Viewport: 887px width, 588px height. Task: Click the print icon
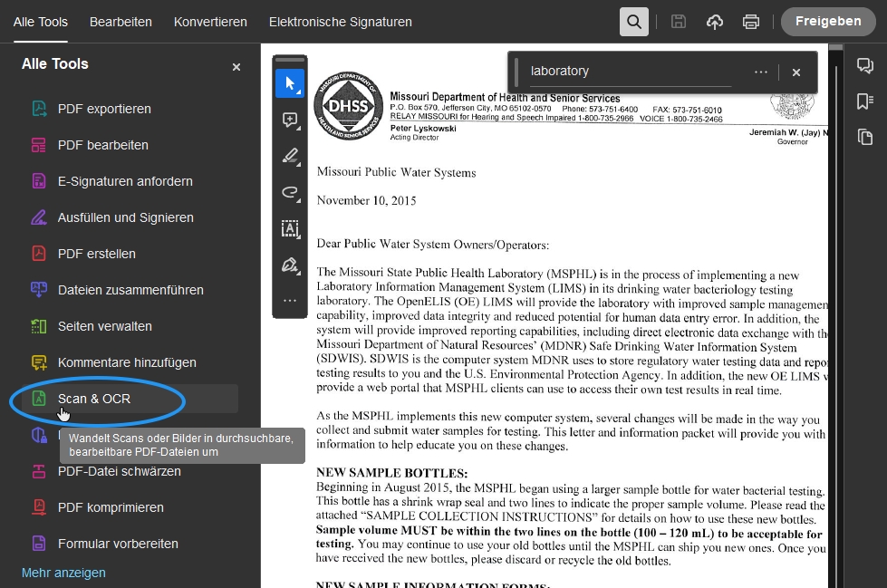point(751,22)
